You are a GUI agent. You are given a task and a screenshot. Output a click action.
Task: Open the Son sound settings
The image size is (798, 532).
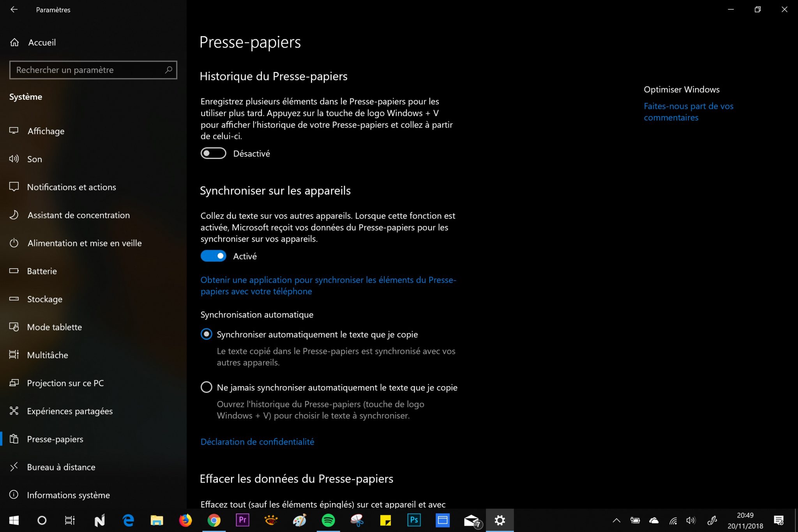coord(34,159)
